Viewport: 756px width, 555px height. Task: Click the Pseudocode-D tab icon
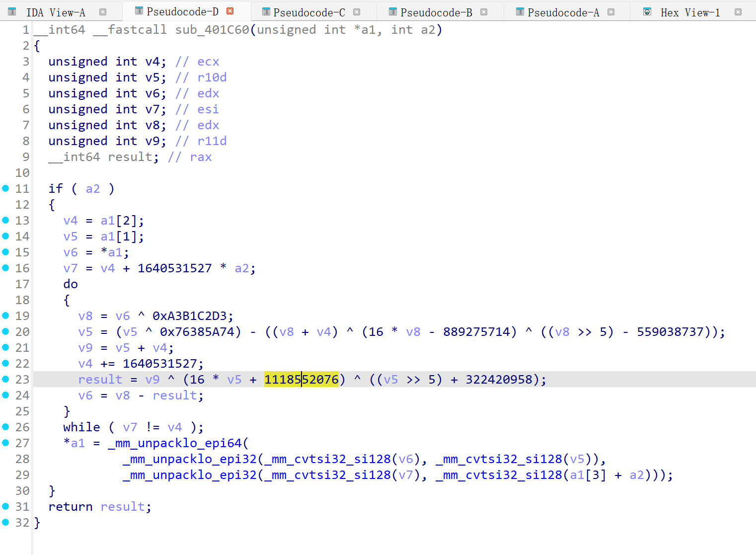click(x=139, y=11)
